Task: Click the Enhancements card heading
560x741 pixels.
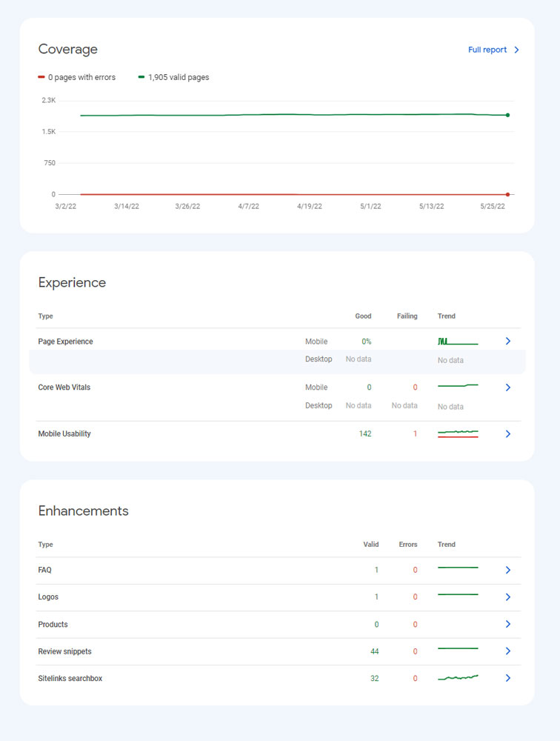Action: pos(83,511)
